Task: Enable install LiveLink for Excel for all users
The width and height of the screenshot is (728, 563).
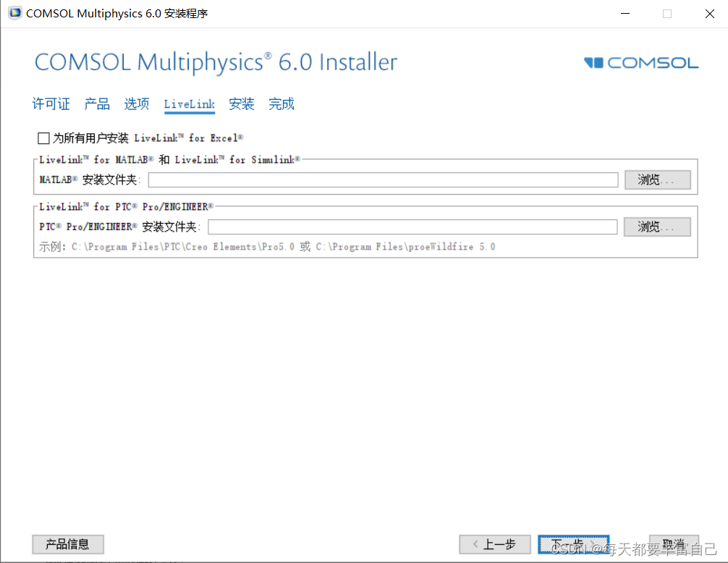Action: [43, 138]
